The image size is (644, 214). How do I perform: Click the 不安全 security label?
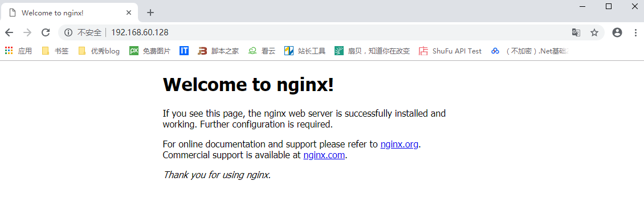point(89,33)
